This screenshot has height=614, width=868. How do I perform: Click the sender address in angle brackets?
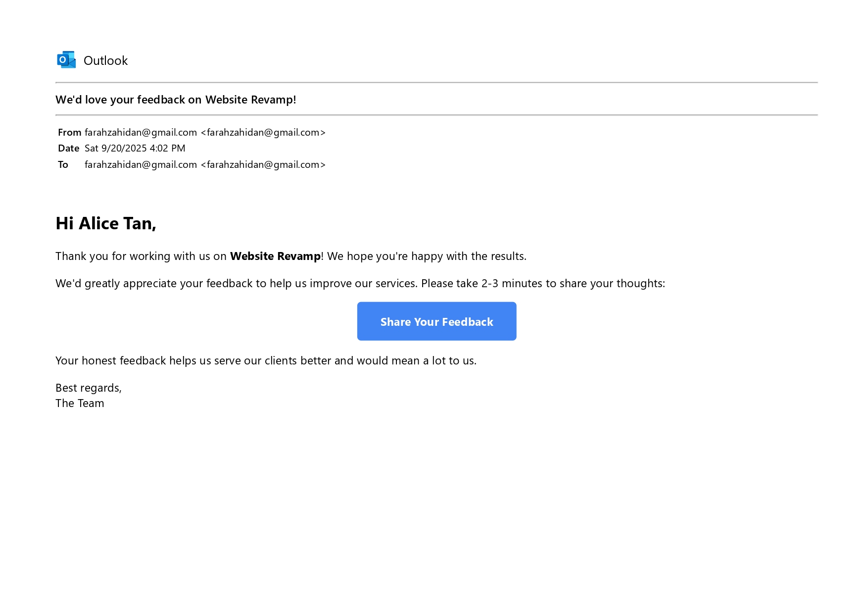[x=263, y=132]
